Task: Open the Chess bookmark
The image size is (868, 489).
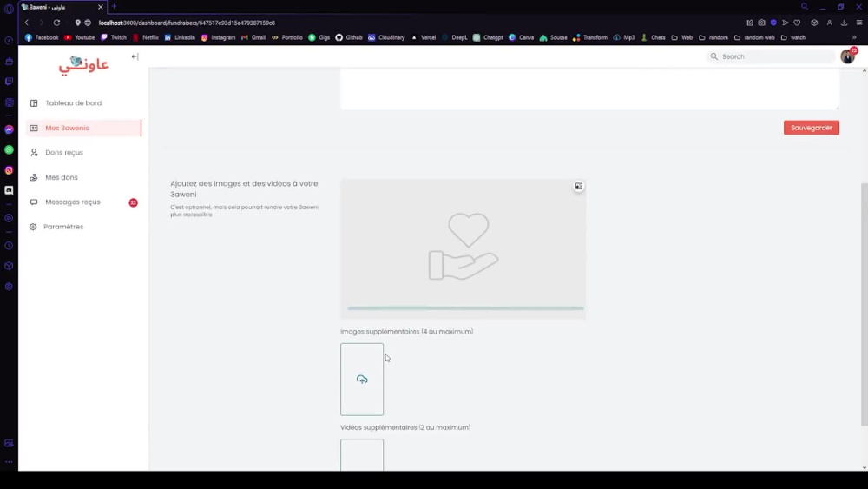Action: coord(653,37)
